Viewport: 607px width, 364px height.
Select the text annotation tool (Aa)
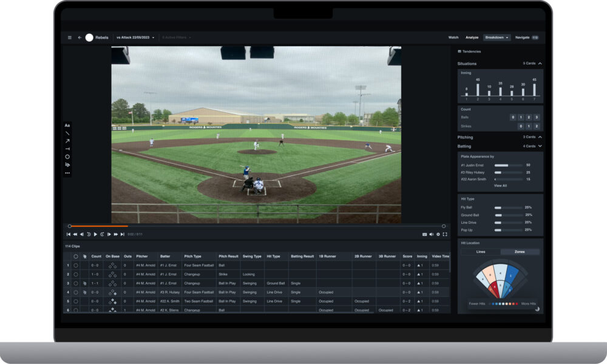tap(68, 125)
